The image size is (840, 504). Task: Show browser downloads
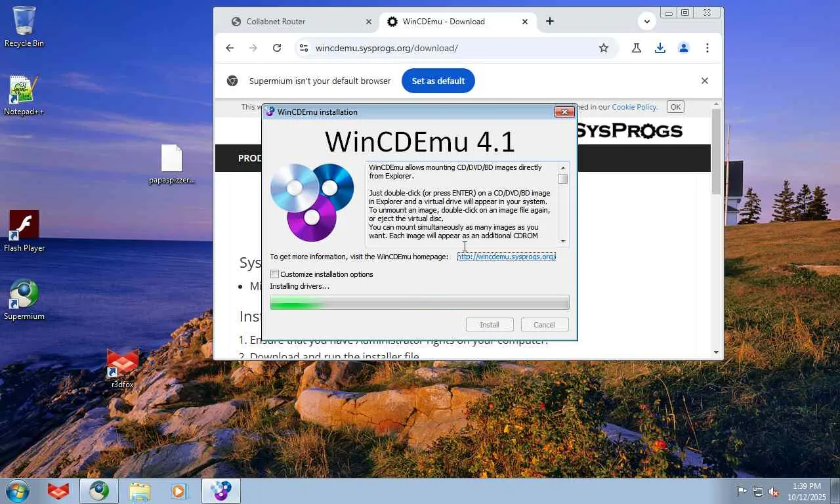660,48
